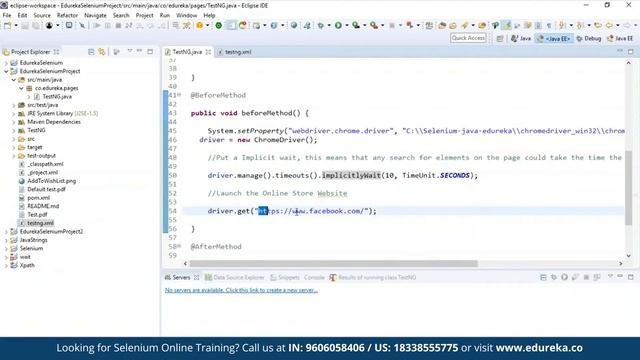Click the Terminate (stop) debug icon
The height and width of the screenshot is (360, 640).
click(x=118, y=26)
